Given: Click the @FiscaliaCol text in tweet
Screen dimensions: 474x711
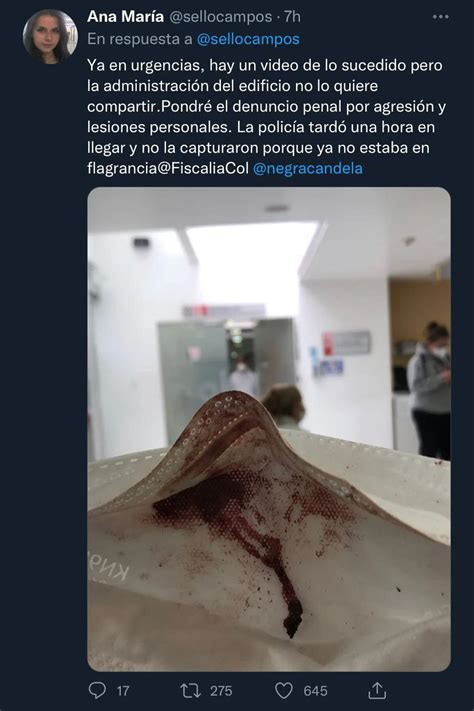Looking at the screenshot, I should pyautogui.click(x=202, y=168).
